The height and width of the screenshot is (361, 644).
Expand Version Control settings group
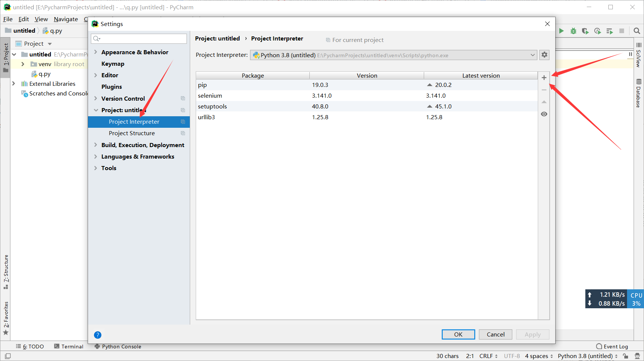(x=96, y=98)
